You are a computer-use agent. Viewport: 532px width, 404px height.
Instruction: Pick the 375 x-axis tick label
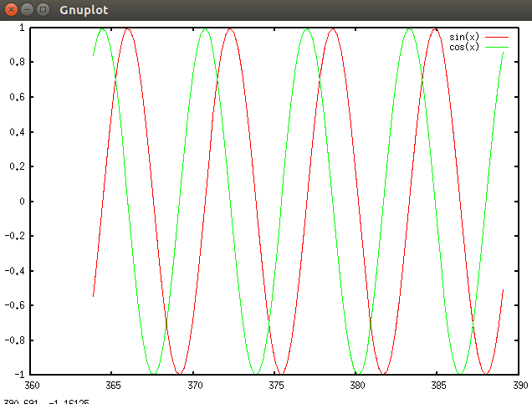[x=276, y=386]
